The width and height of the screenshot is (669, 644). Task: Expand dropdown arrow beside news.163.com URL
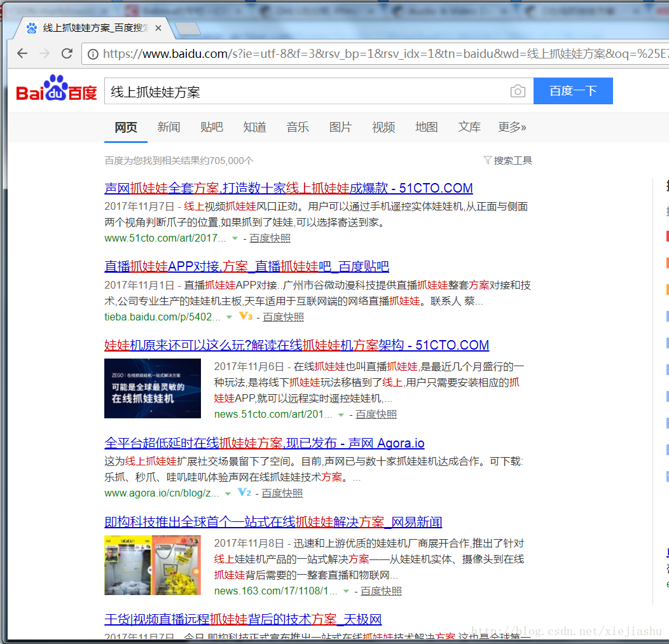(x=346, y=591)
